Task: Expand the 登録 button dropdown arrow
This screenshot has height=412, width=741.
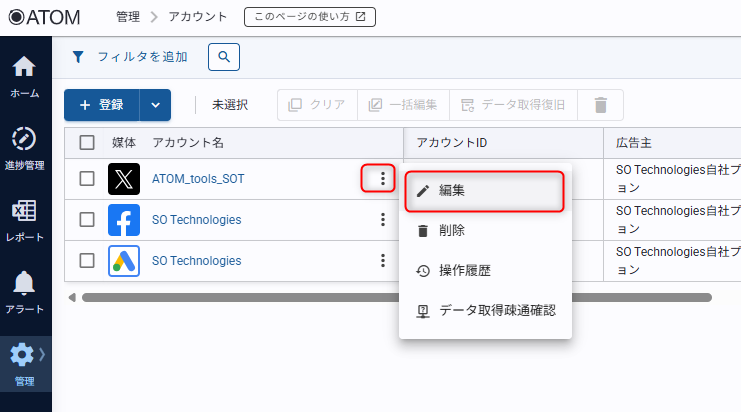Action: point(155,105)
